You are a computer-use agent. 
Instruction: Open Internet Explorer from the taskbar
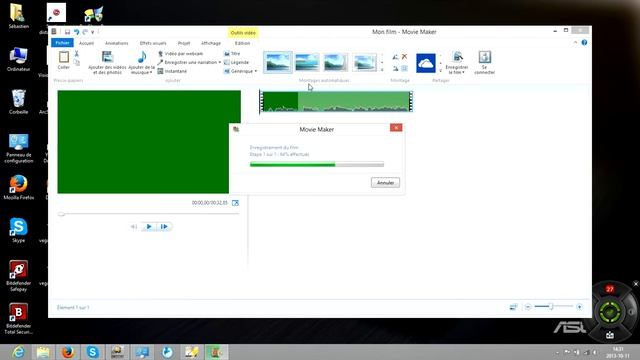pos(18,351)
